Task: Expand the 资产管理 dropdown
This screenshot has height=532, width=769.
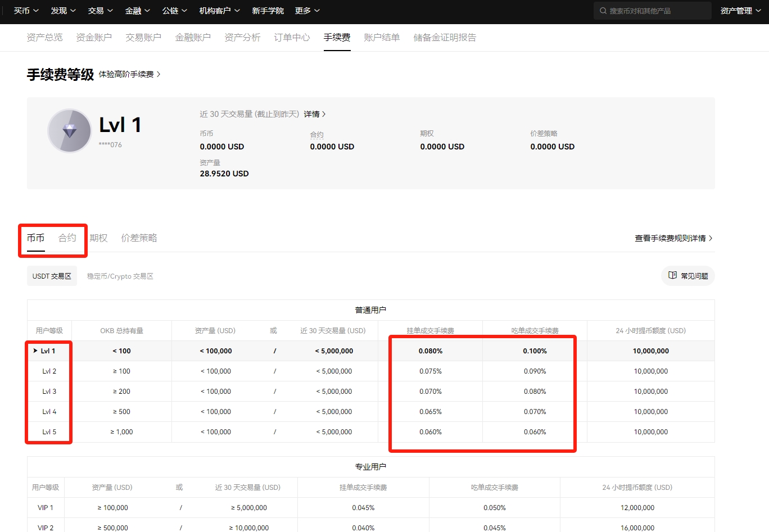Action: pos(741,11)
